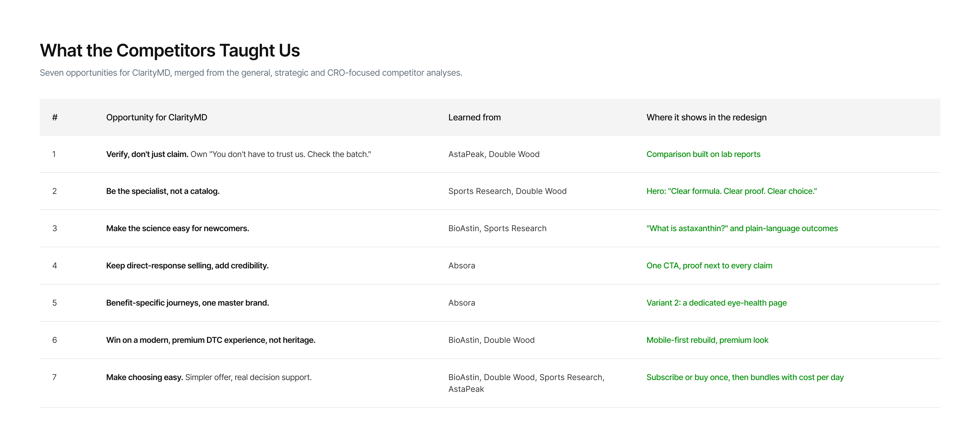Image resolution: width=980 pixels, height=448 pixels.
Task: Click "Win on a modern, premium DTC experience"
Action: (211, 340)
